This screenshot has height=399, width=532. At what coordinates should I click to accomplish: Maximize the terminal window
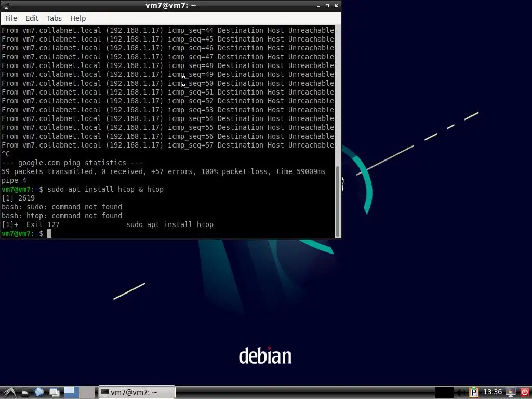(327, 6)
